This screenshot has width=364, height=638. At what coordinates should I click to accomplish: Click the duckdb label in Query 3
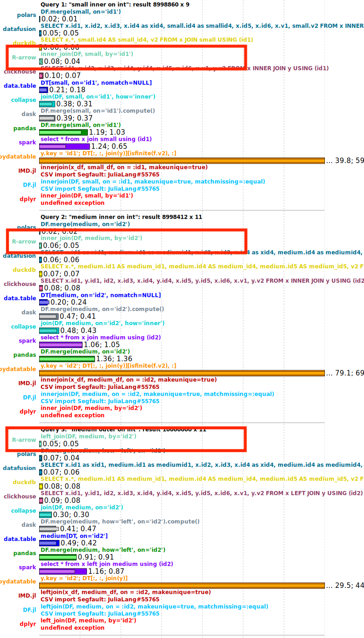coord(24,482)
